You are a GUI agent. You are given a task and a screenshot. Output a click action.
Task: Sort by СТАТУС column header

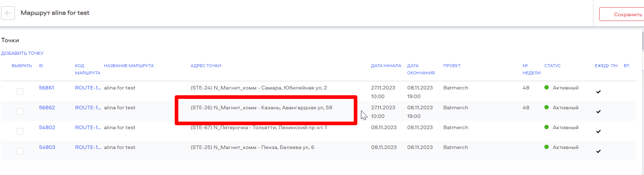(x=552, y=66)
